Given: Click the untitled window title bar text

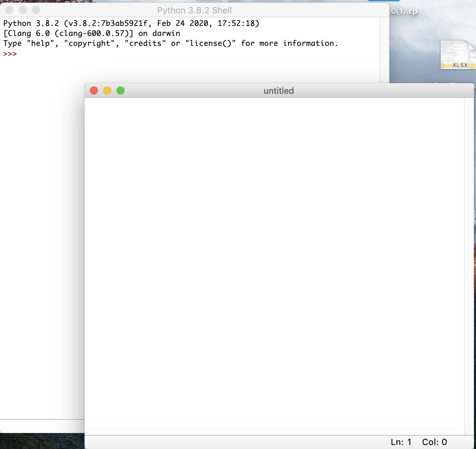Looking at the screenshot, I should coord(279,91).
